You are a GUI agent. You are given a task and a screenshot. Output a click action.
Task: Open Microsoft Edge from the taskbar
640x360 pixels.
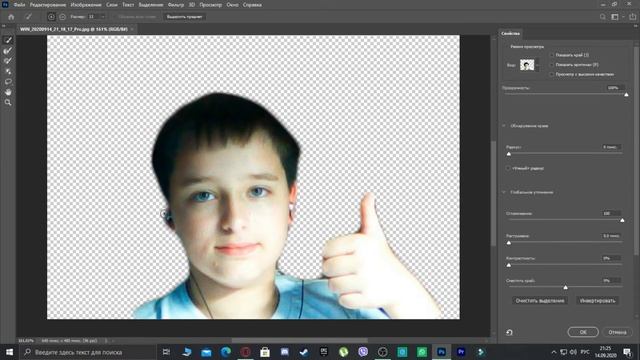pos(226,352)
